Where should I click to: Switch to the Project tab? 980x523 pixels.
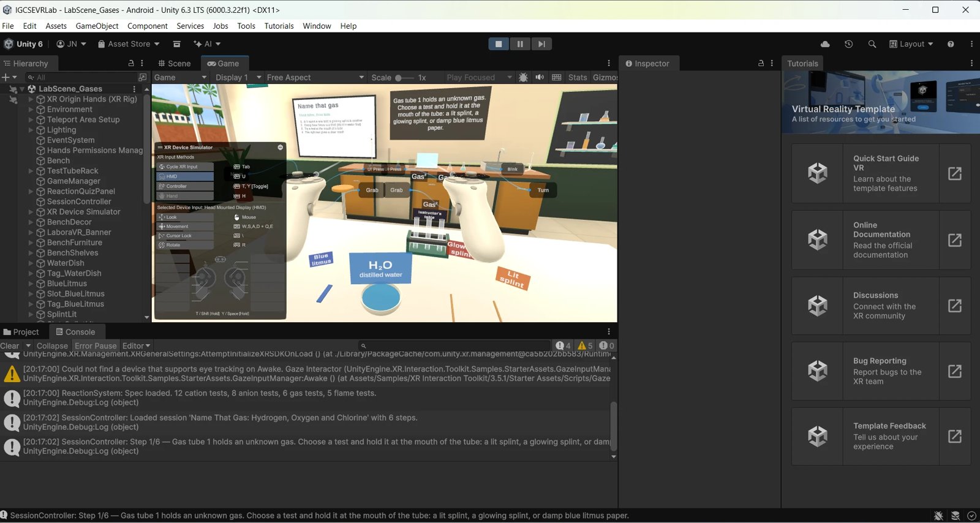click(21, 332)
